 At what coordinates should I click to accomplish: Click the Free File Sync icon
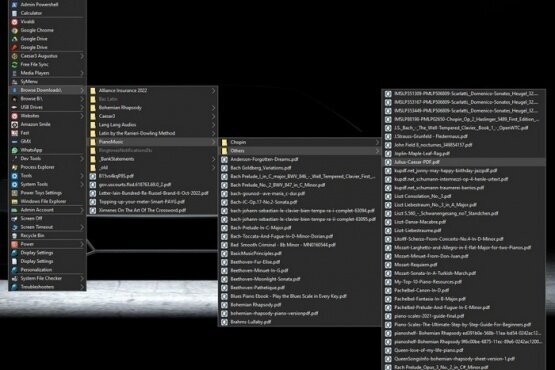click(15, 64)
